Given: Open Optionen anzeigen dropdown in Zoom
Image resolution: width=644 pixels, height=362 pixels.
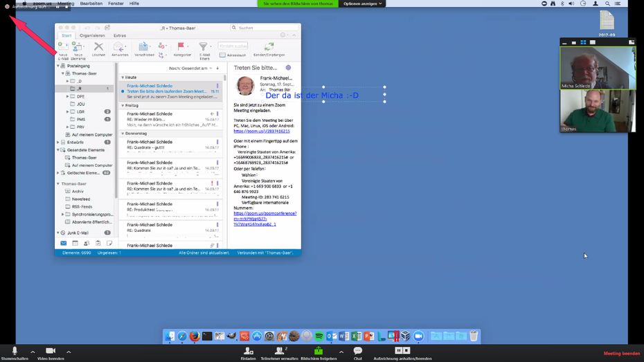Looking at the screenshot, I should tap(362, 3).
